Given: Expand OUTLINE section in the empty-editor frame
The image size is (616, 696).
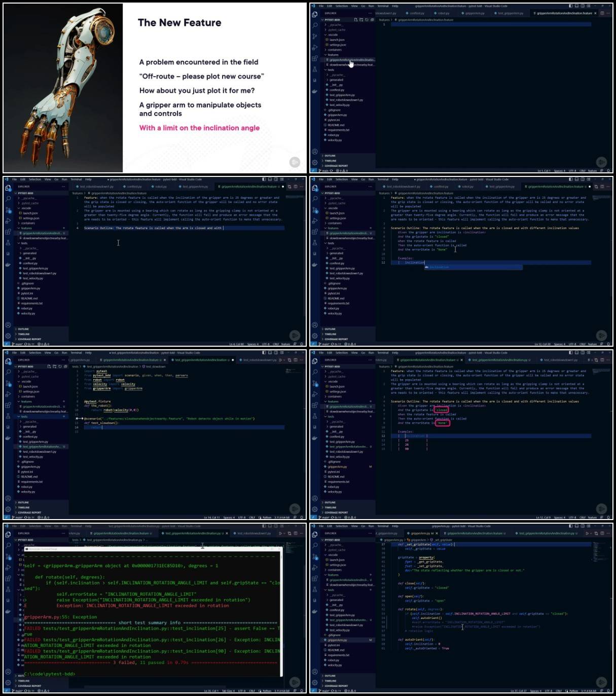Looking at the screenshot, I should (x=330, y=156).
